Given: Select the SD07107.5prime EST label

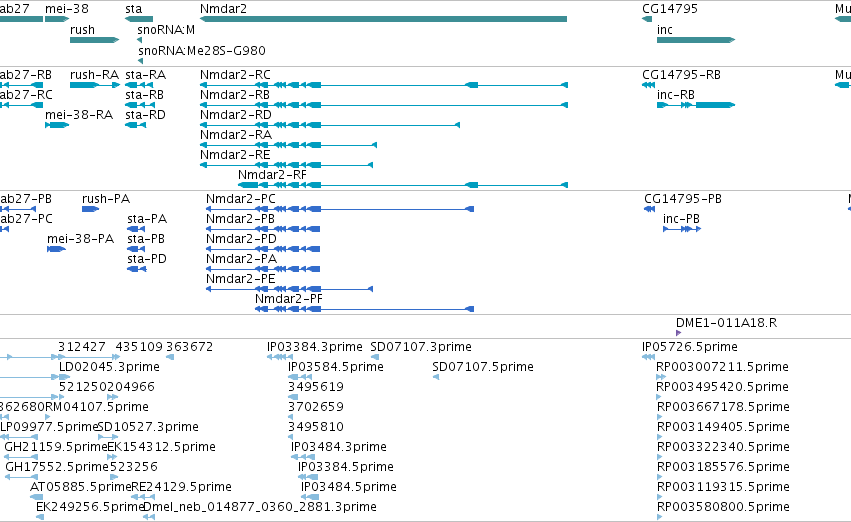Looking at the screenshot, I should (x=482, y=367).
